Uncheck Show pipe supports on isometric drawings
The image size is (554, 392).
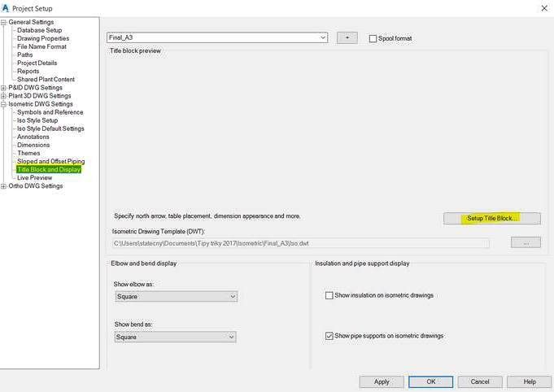point(329,336)
